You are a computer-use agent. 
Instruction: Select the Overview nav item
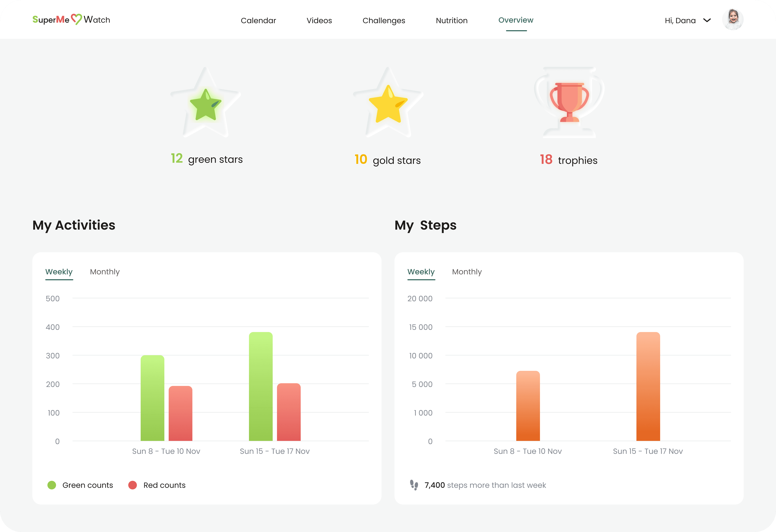[x=516, y=20]
